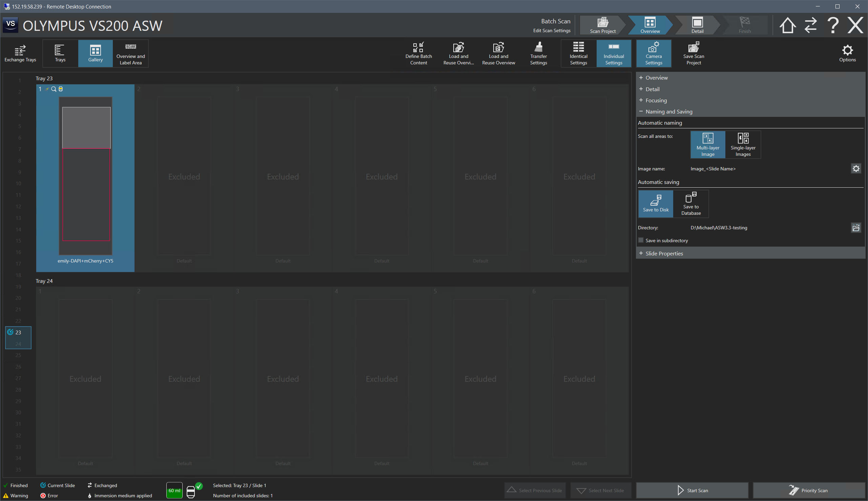Click the VS logo in header
Screen dimensions: 868x501
[x=11, y=25]
